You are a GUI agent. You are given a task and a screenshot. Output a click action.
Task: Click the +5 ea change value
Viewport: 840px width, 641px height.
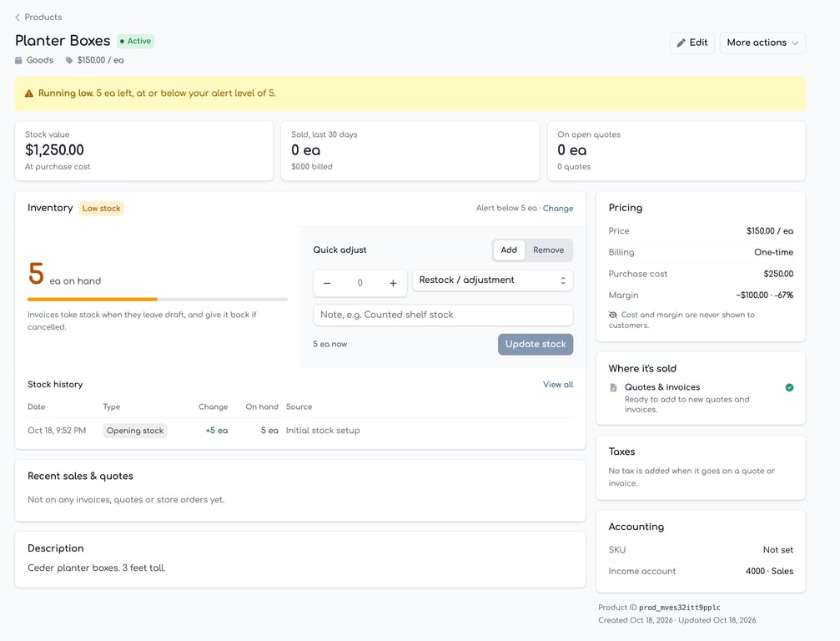[216, 431]
